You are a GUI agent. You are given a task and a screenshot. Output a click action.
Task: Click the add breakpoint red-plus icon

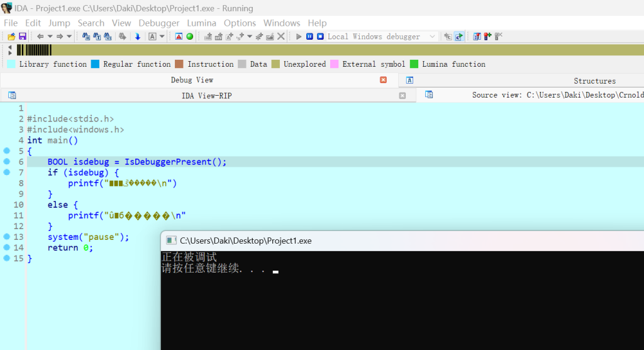(487, 37)
